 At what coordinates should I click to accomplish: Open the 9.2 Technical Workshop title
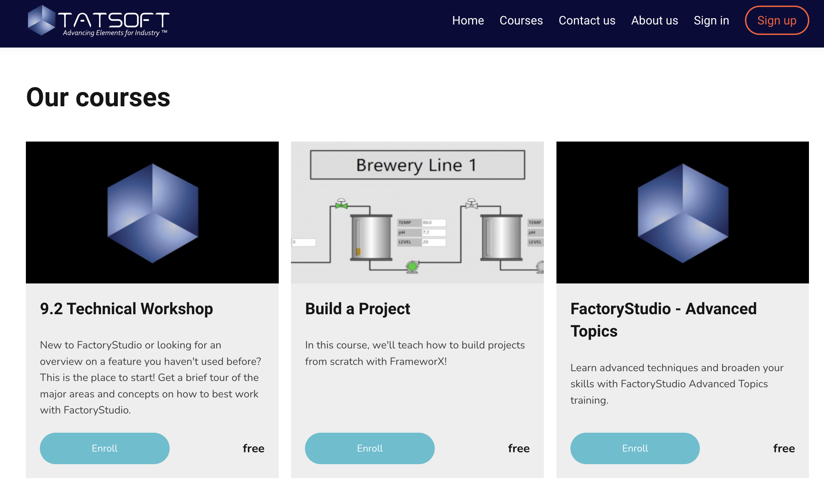pyautogui.click(x=126, y=309)
